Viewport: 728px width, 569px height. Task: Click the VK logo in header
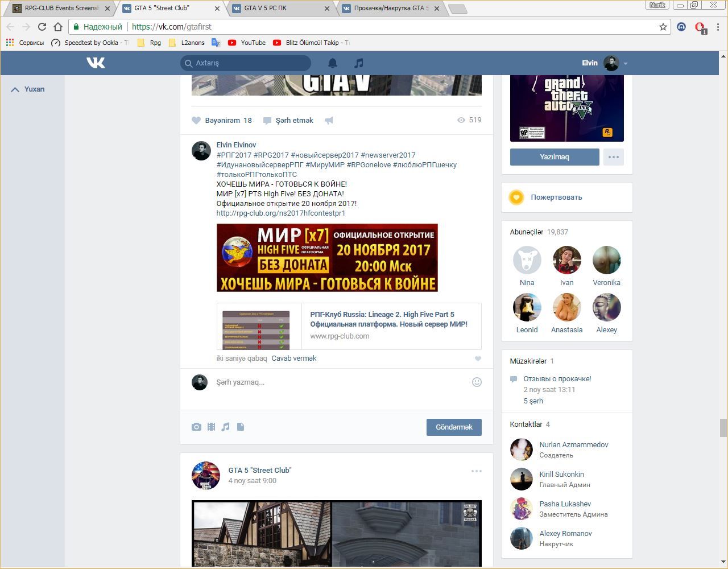[96, 63]
